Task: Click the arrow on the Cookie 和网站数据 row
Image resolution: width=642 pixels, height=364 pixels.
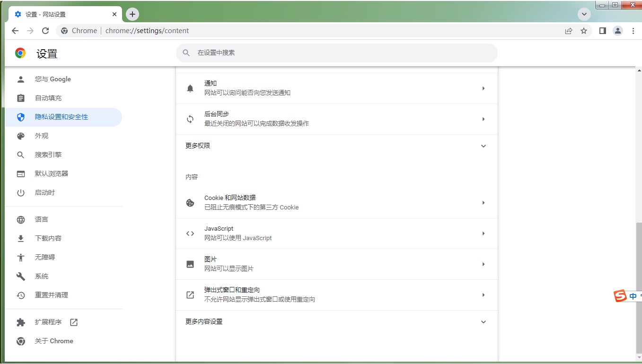Action: coord(484,203)
